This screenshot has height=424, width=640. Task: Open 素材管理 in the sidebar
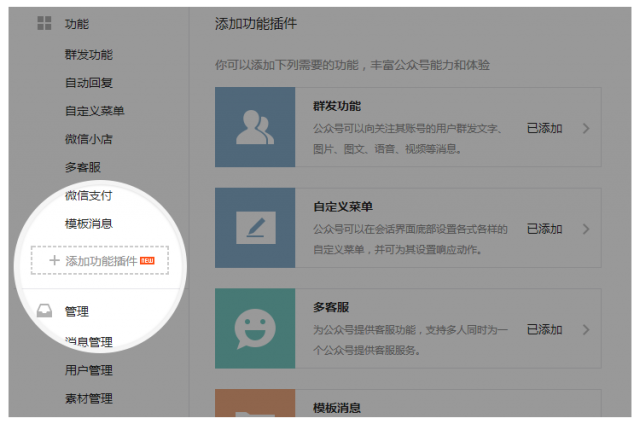(89, 398)
